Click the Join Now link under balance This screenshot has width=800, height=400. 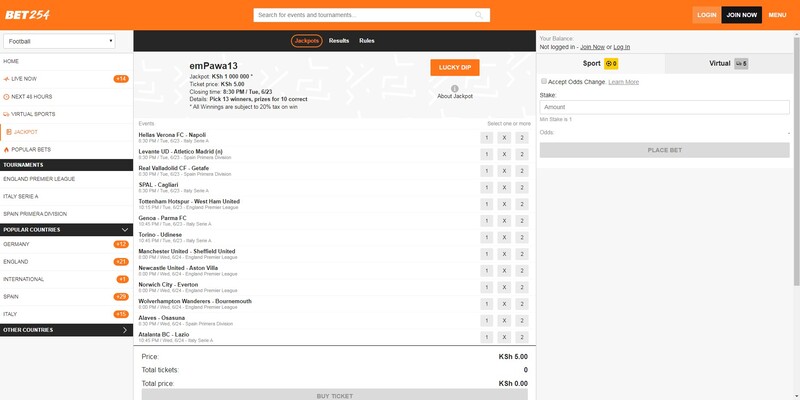tap(592, 47)
